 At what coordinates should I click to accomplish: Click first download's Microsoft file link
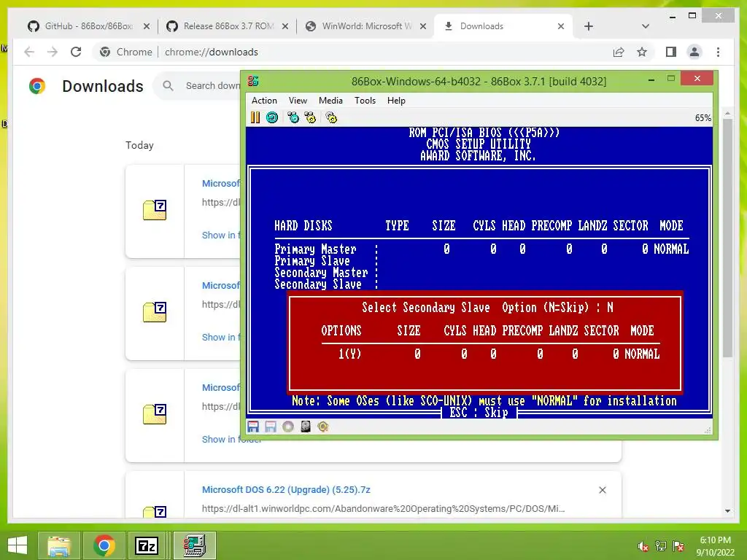pyautogui.click(x=221, y=183)
